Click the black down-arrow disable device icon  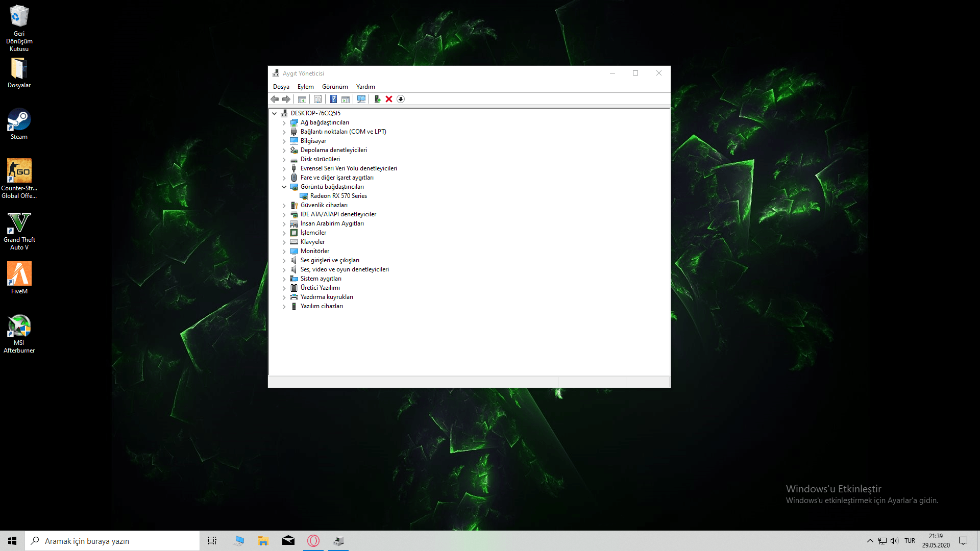point(401,99)
